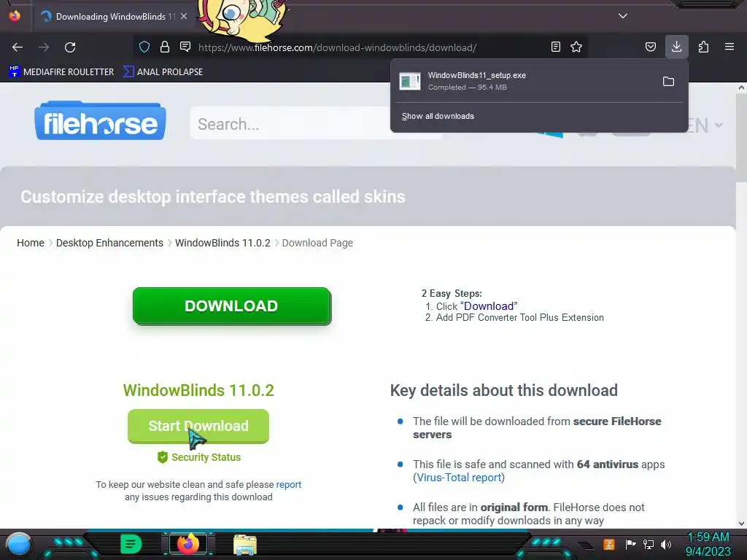Click the Firefox icon left of the tab
The height and width of the screenshot is (560, 747).
pyautogui.click(x=15, y=16)
